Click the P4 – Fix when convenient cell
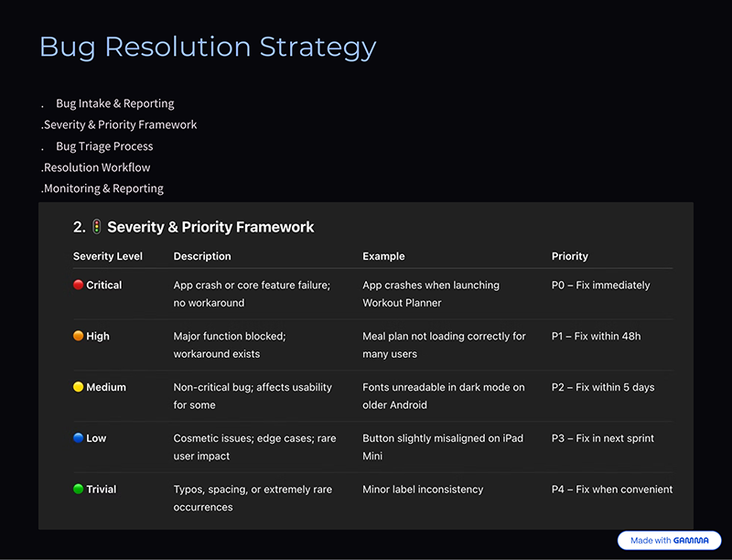Screen dimensions: 732x560 (612, 489)
